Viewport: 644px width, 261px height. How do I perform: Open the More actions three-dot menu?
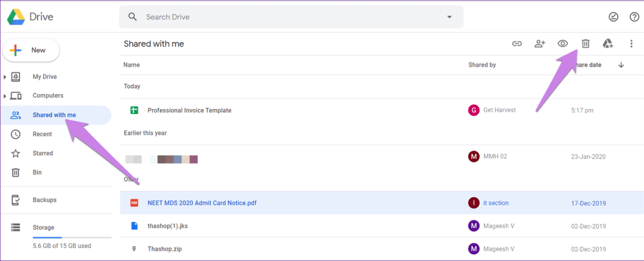click(631, 44)
